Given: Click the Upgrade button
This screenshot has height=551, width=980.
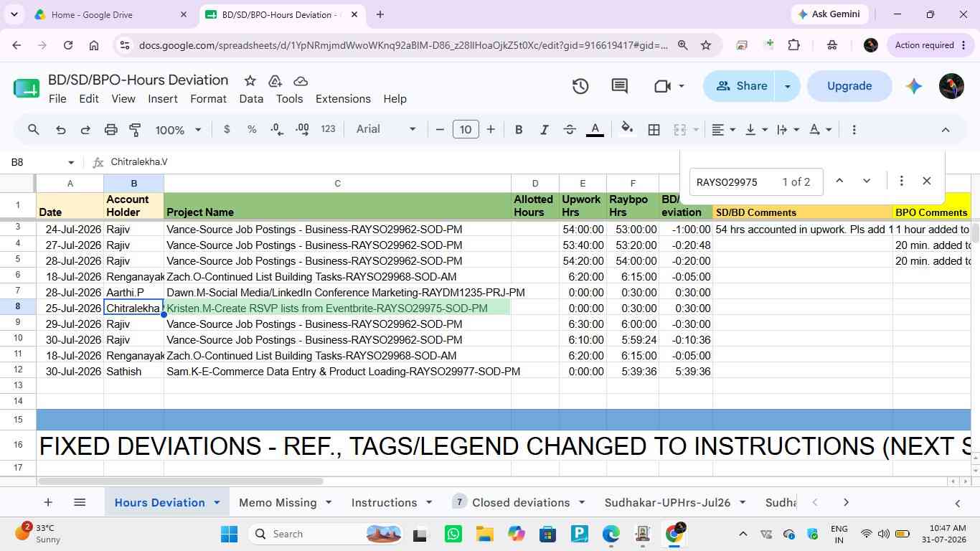Looking at the screenshot, I should [849, 86].
